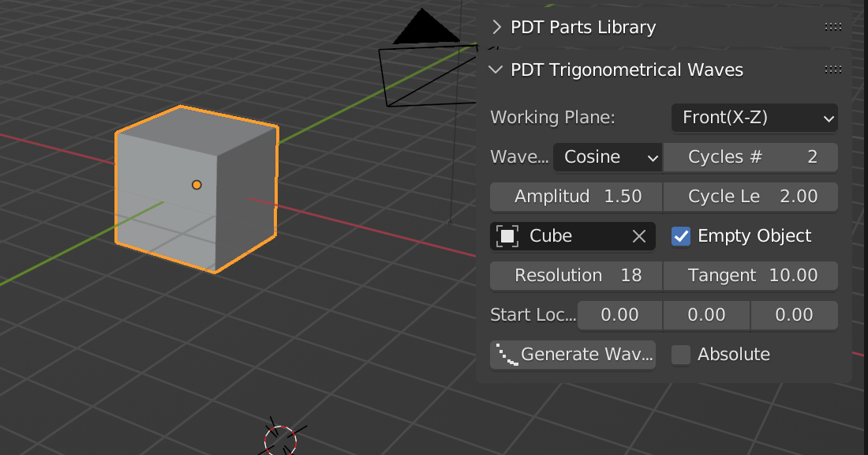
Task: Open the Cosine wave type dropdown
Action: click(607, 157)
